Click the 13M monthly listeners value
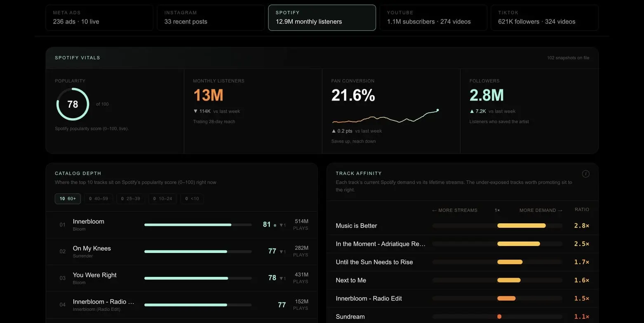The height and width of the screenshot is (323, 644). point(208,95)
